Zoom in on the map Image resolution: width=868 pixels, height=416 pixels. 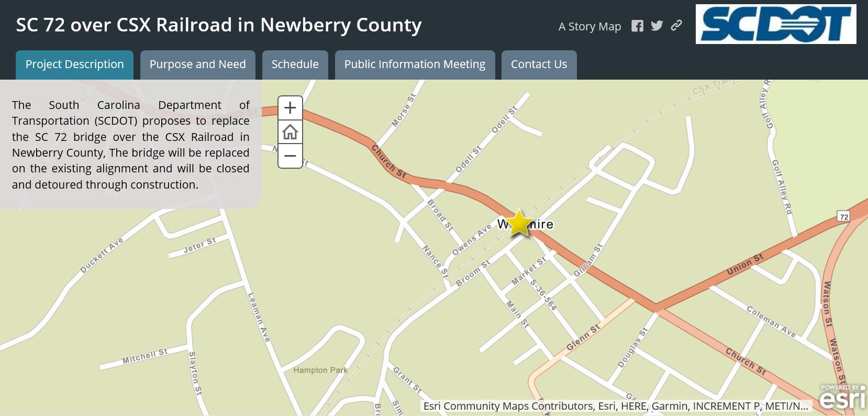click(x=290, y=108)
